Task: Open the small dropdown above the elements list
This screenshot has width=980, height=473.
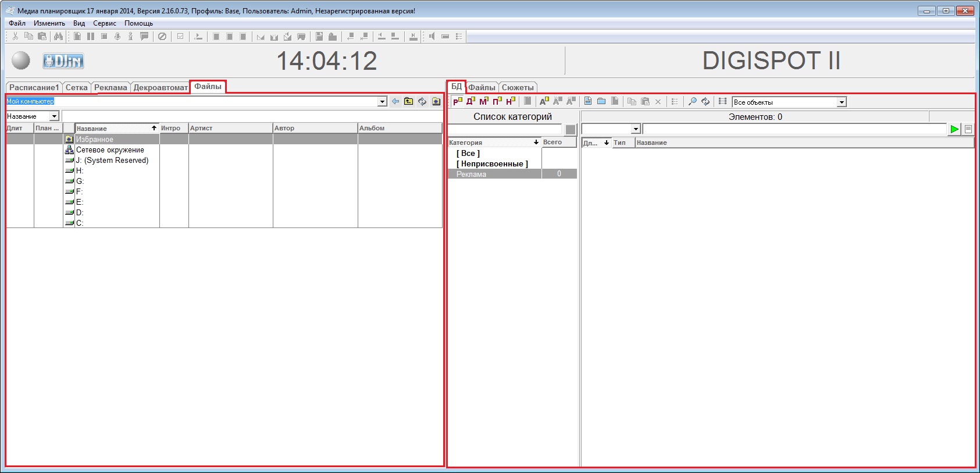Action: (x=636, y=129)
